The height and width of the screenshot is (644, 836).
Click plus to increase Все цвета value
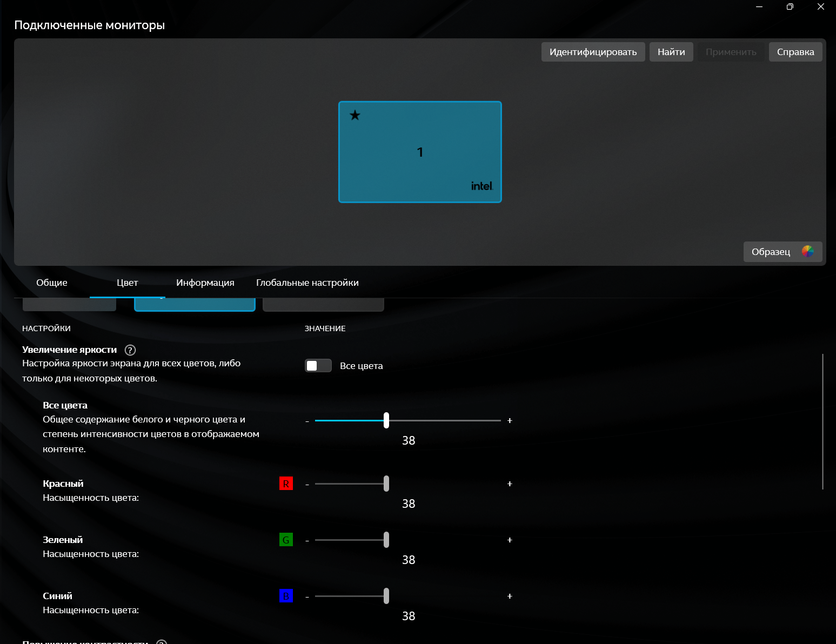[x=510, y=420]
